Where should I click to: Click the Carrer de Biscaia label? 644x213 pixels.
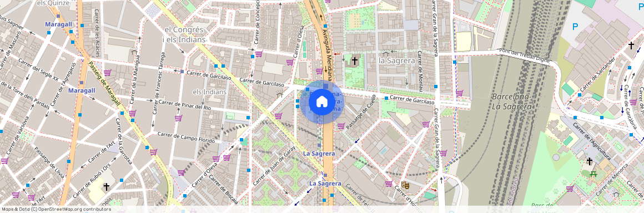click(x=224, y=190)
